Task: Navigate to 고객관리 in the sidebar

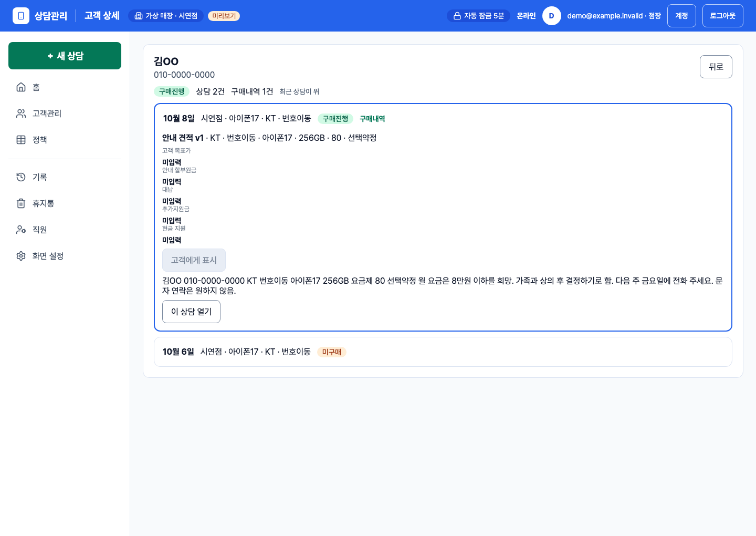Action: (x=65, y=114)
